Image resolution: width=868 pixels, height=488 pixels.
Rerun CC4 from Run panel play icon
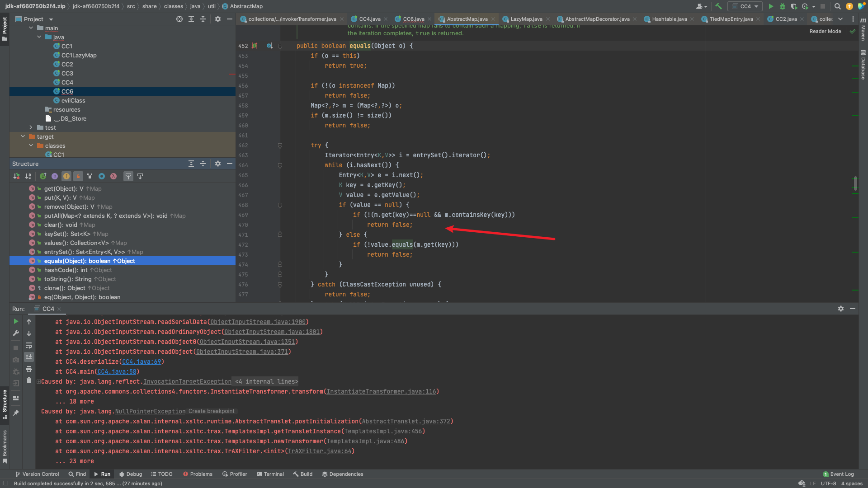(x=16, y=321)
